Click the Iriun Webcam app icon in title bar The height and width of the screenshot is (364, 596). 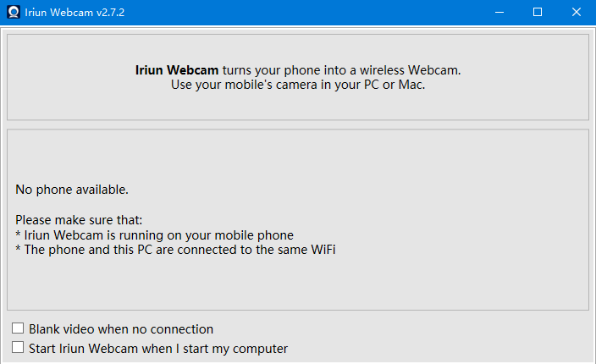click(x=14, y=12)
